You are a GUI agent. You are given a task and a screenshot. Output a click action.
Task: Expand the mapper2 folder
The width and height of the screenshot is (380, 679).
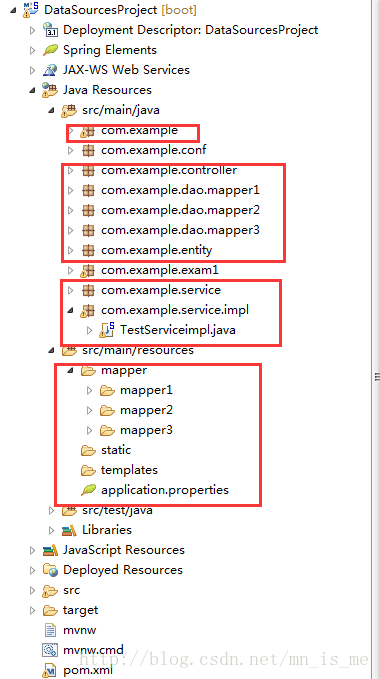pos(90,410)
